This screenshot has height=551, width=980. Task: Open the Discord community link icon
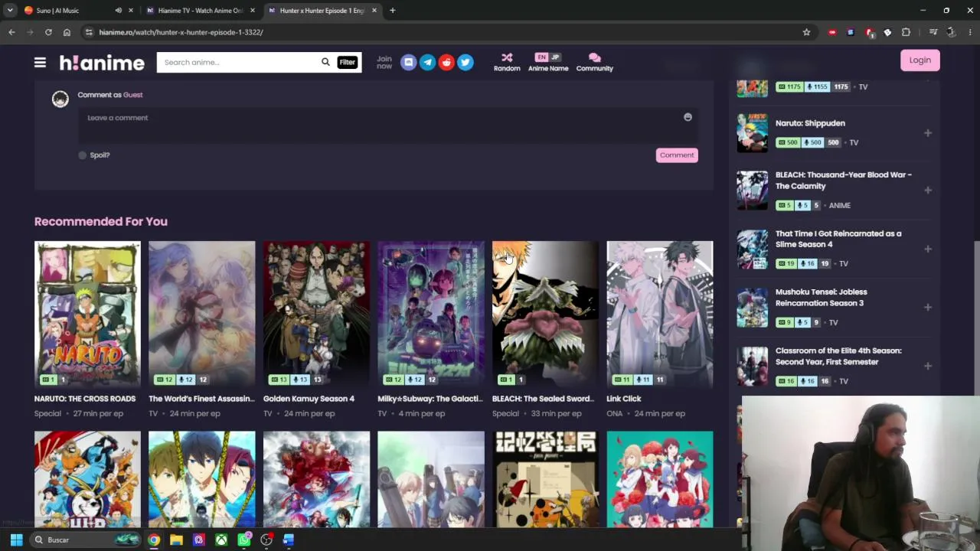pyautogui.click(x=408, y=62)
